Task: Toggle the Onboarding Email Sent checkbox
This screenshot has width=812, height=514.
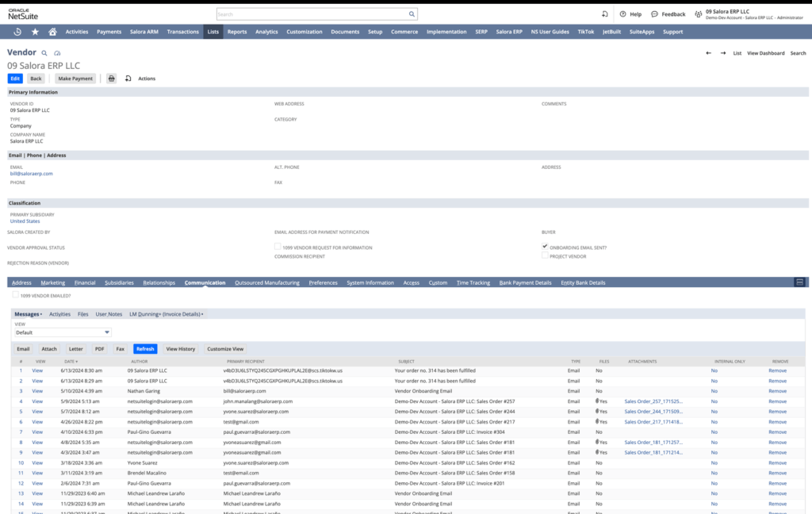Action: click(545, 247)
